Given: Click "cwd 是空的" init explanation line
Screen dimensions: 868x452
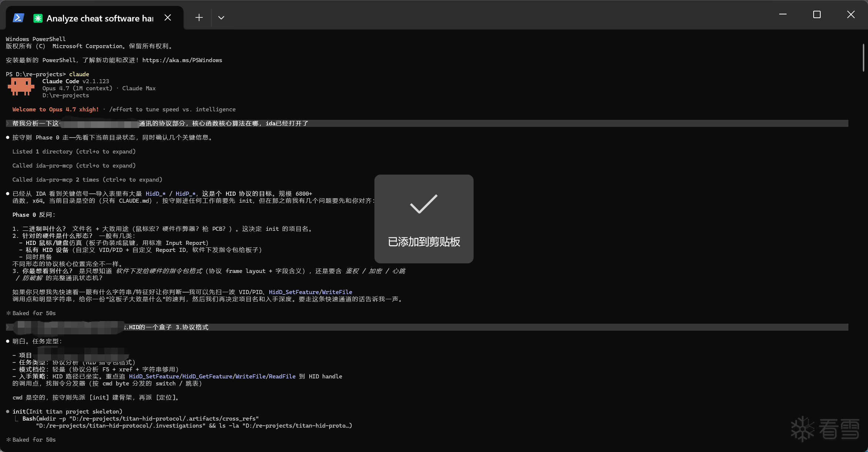Looking at the screenshot, I should (x=96, y=398).
